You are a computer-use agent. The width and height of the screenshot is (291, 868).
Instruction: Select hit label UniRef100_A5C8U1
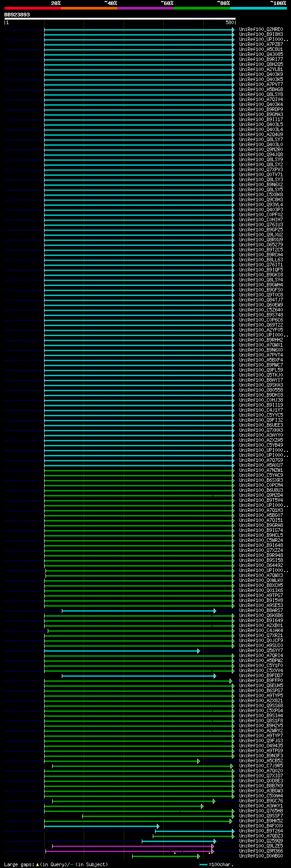coord(261,50)
